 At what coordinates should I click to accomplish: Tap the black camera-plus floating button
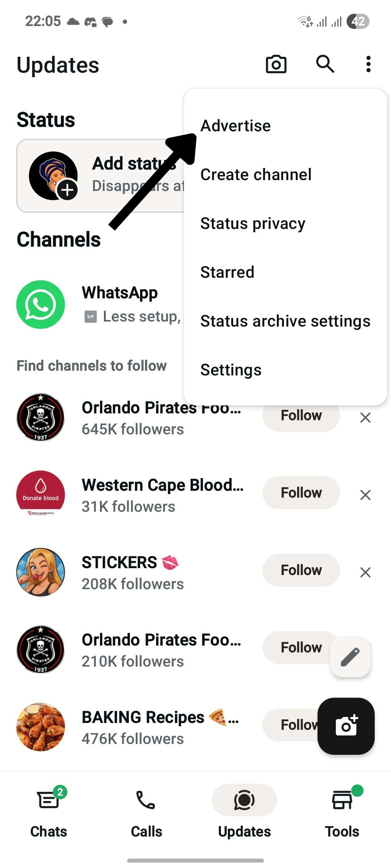point(346,726)
